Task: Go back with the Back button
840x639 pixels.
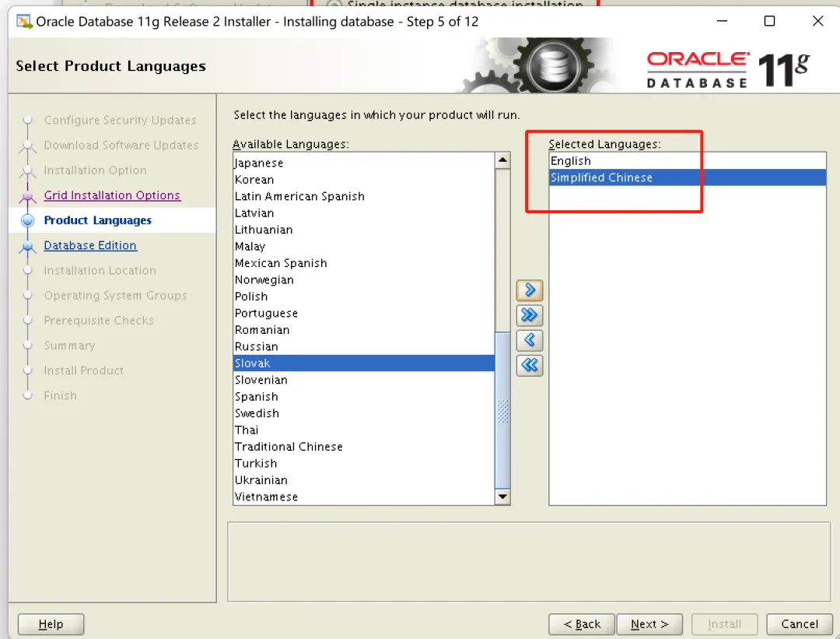Action: (582, 624)
